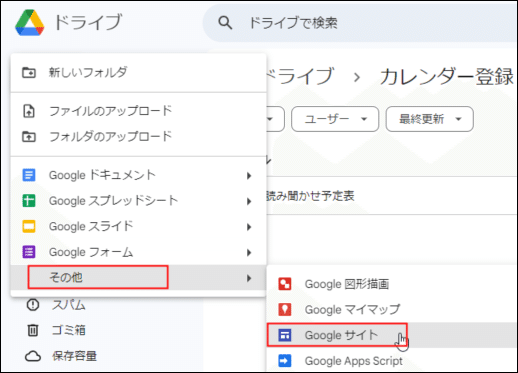
Task: Select Google Apps Script from submenu
Action: point(392,361)
